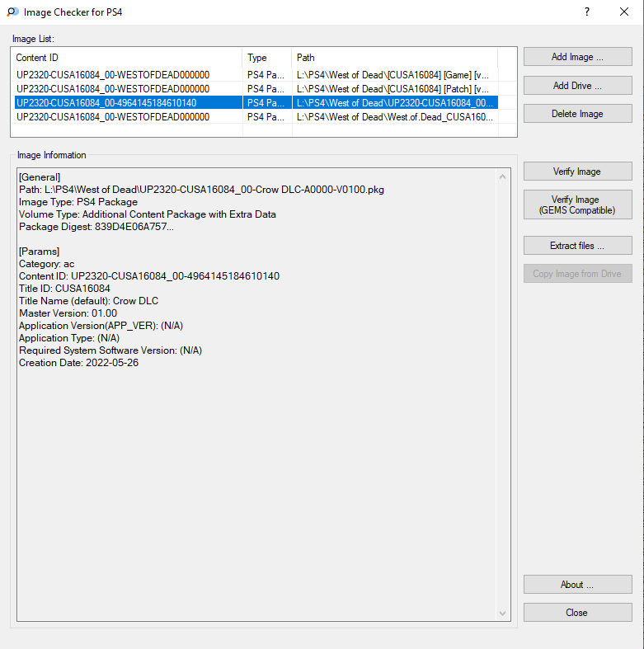Click the Add Image button
644x649 pixels.
[x=577, y=57]
